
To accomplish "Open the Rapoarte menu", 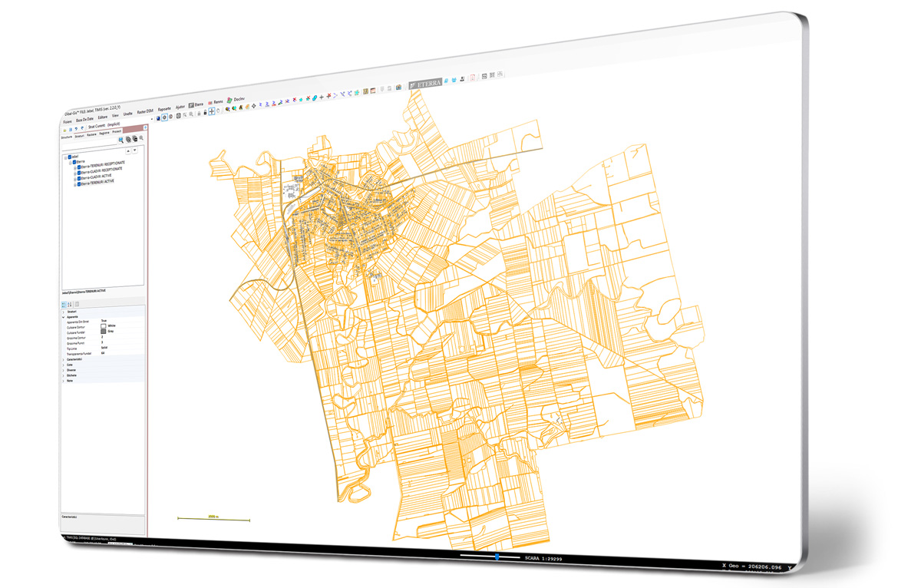I will tap(164, 108).
